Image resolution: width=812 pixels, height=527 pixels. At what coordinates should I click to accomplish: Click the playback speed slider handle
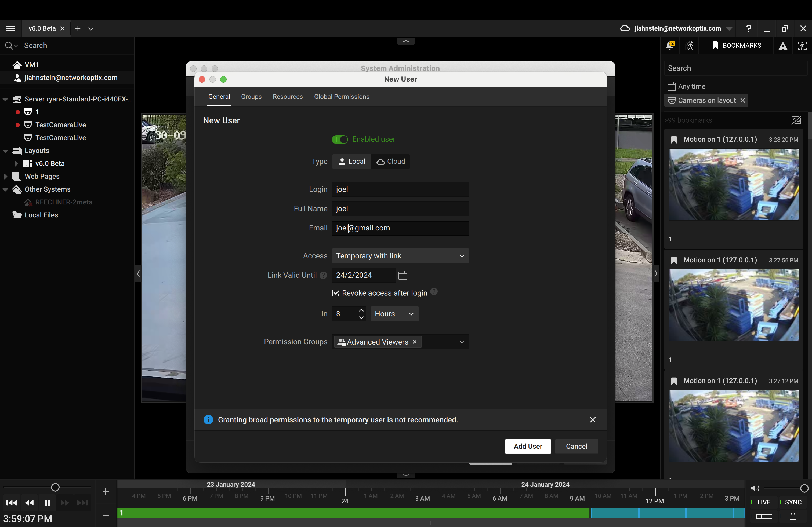click(x=56, y=487)
